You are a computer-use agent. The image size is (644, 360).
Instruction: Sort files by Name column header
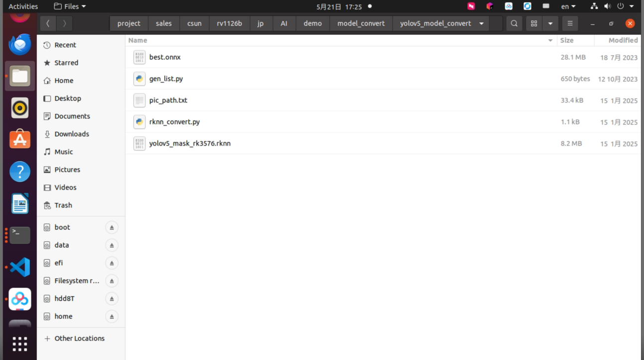click(138, 40)
